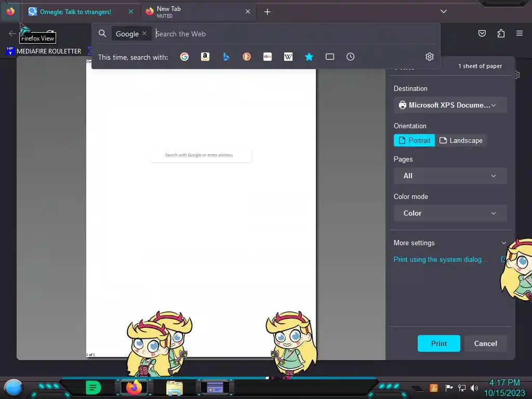Click the Search the Web address field
The image size is (532, 399).
pyautogui.click(x=295, y=34)
